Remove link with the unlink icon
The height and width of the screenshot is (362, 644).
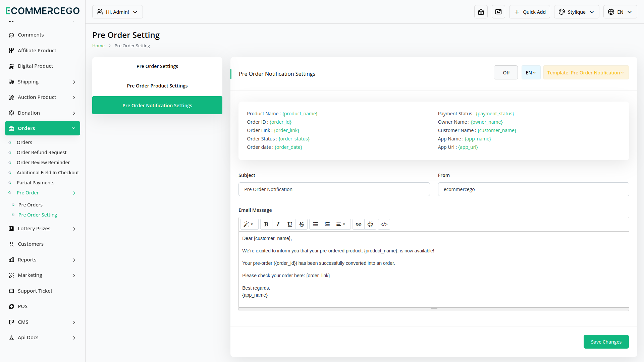pyautogui.click(x=370, y=224)
